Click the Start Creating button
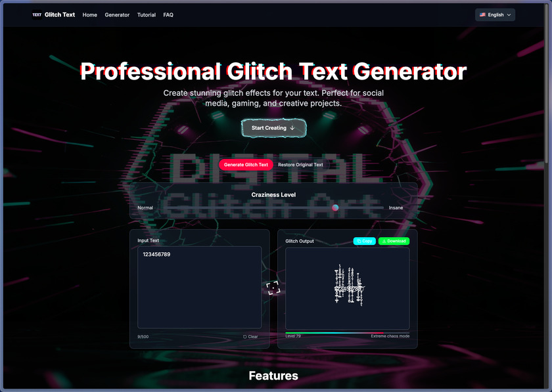This screenshot has height=392, width=552. coord(273,128)
